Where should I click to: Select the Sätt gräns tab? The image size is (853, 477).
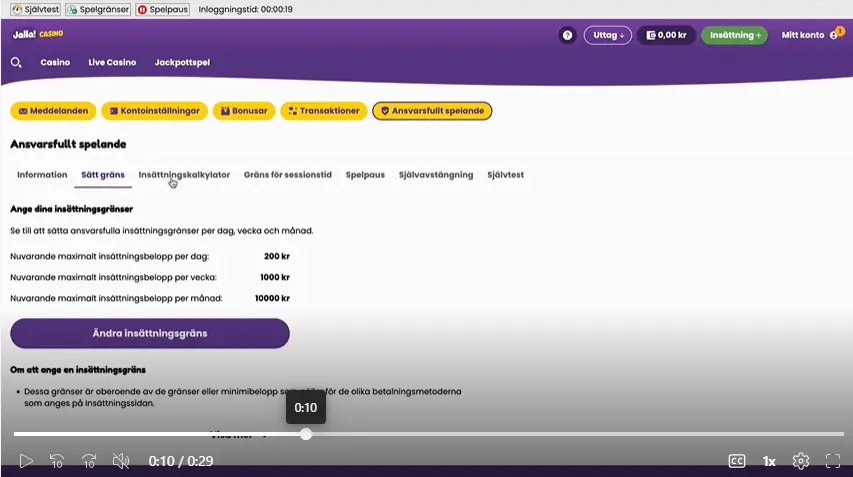(103, 175)
